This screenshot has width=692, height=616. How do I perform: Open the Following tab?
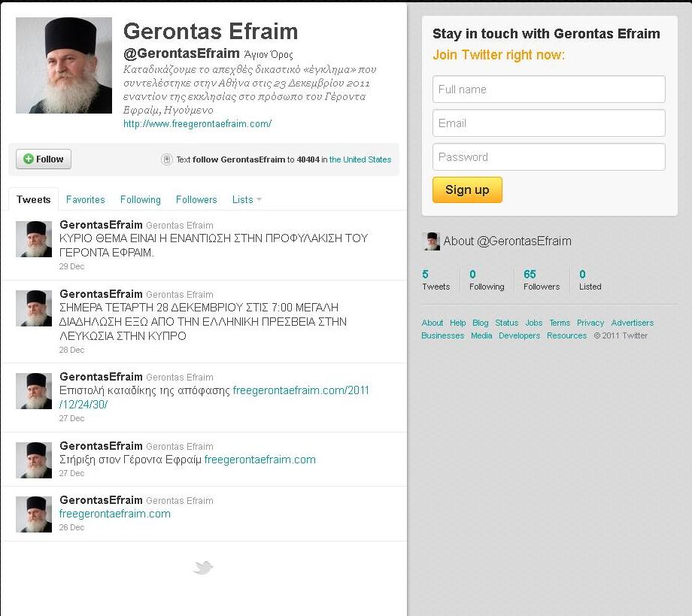point(141,199)
